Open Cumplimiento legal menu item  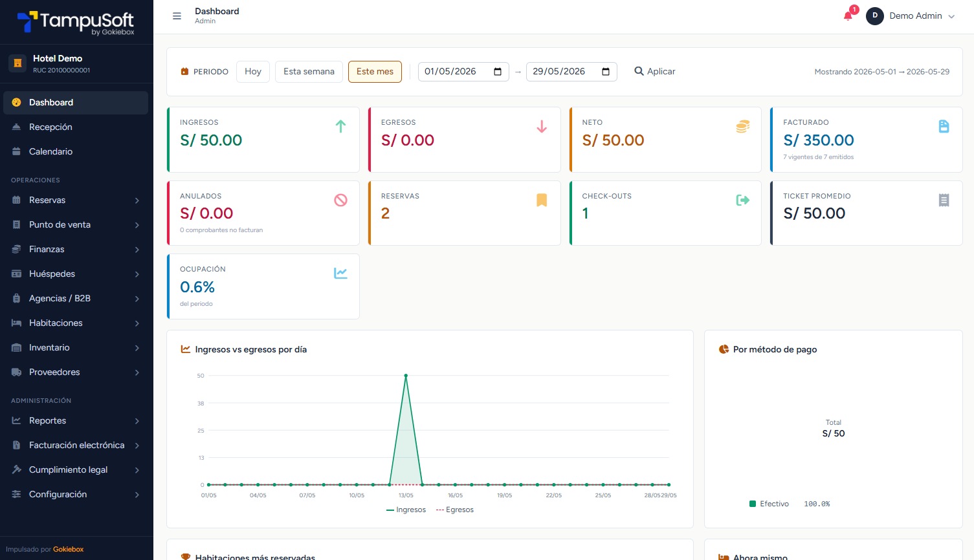(76, 470)
